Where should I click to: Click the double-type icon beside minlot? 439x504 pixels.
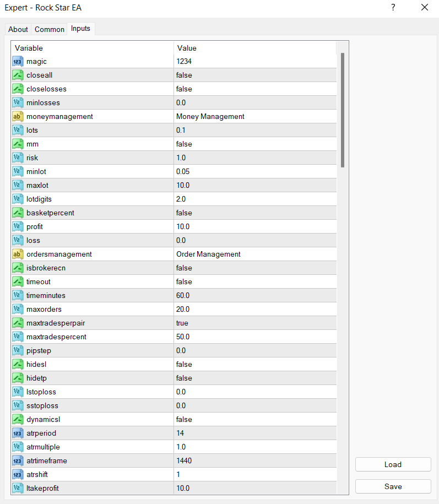(18, 172)
